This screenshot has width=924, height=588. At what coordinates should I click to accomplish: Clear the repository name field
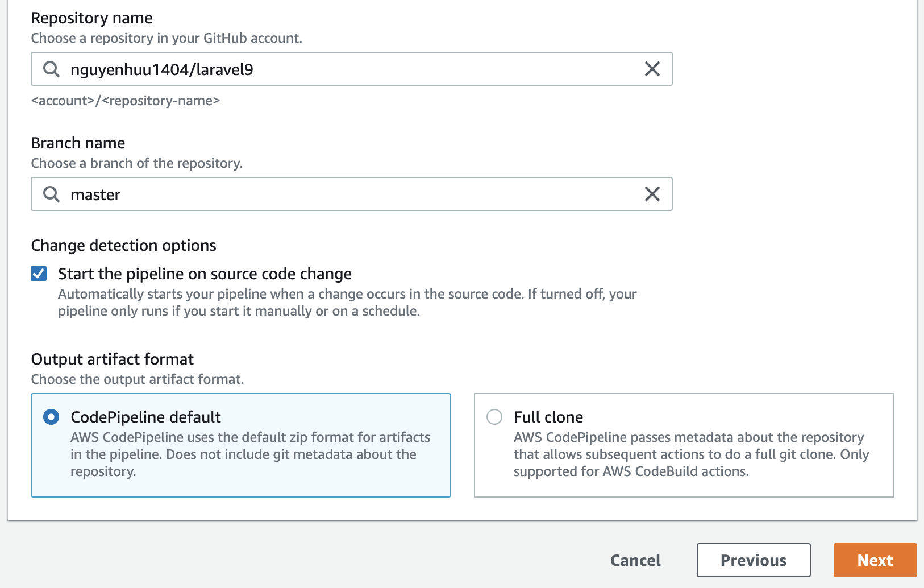(652, 69)
